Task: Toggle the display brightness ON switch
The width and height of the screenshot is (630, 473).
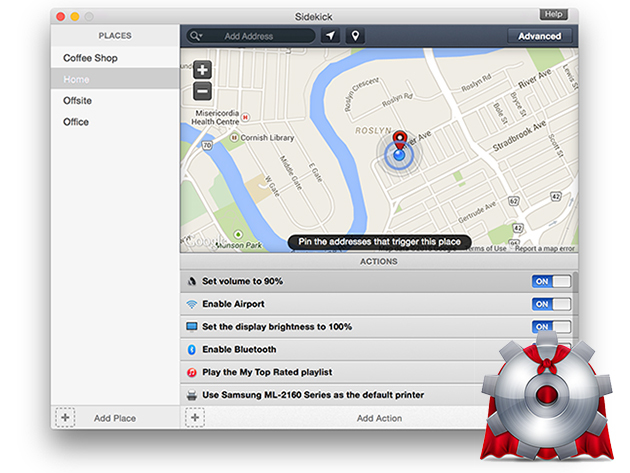Action: [551, 327]
